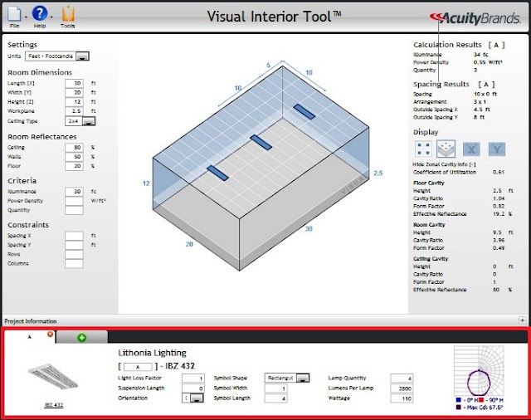Open the Symbol Shape dropdown
The width and height of the screenshot is (531, 420).
[x=303, y=378]
